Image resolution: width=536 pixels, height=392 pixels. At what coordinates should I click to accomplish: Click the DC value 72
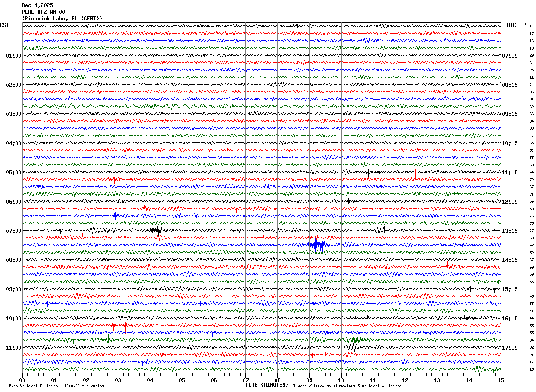(532, 180)
